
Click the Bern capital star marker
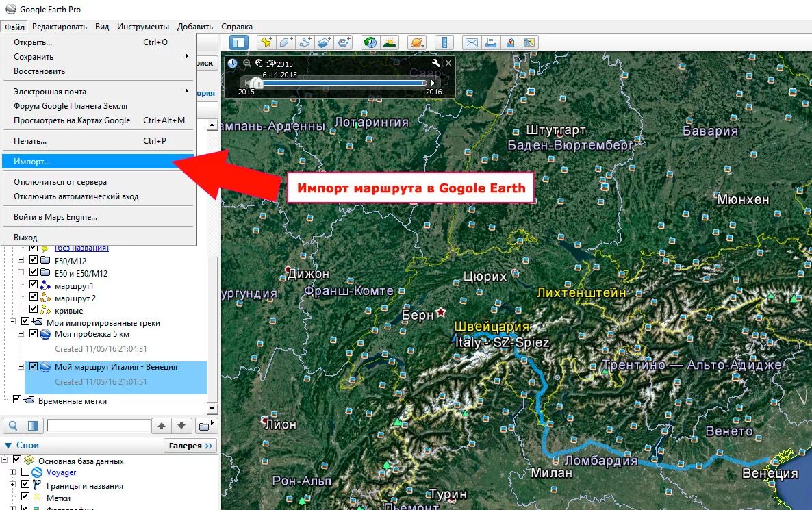pyautogui.click(x=441, y=312)
